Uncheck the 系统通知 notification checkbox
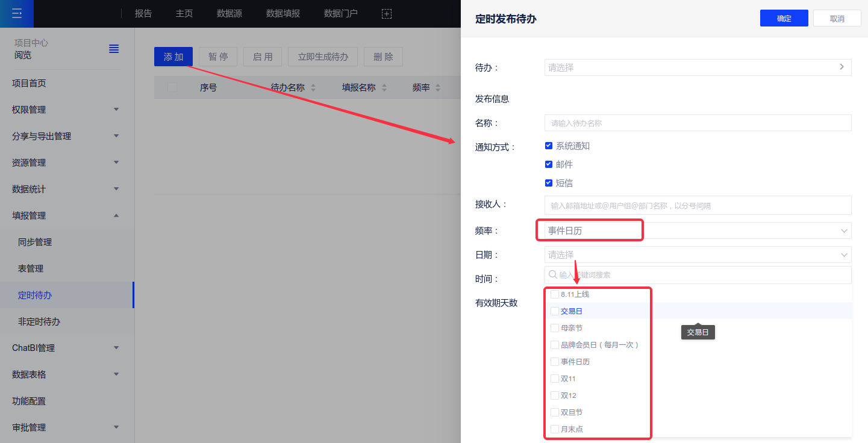The image size is (868, 443). [x=549, y=146]
